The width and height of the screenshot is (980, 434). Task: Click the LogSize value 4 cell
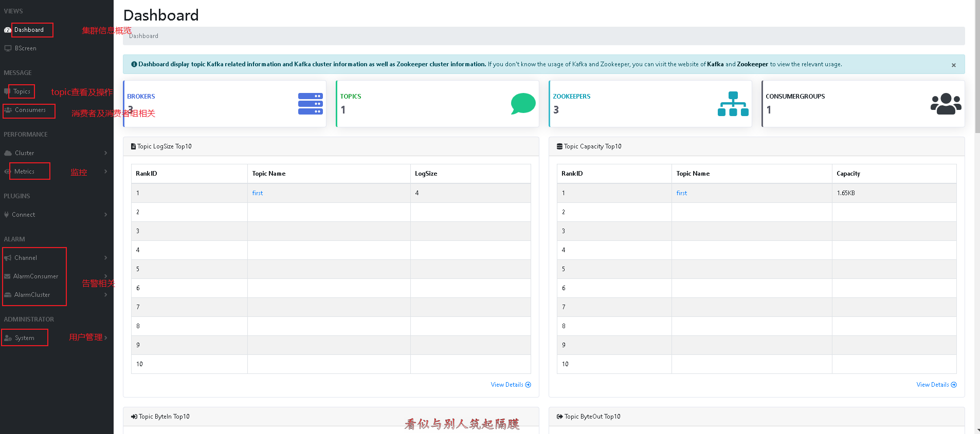pos(470,193)
